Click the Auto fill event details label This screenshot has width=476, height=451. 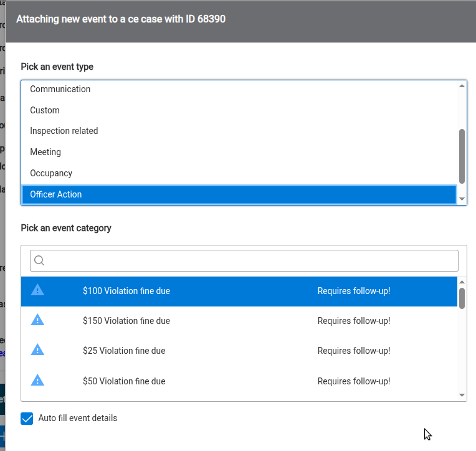pyautogui.click(x=77, y=418)
